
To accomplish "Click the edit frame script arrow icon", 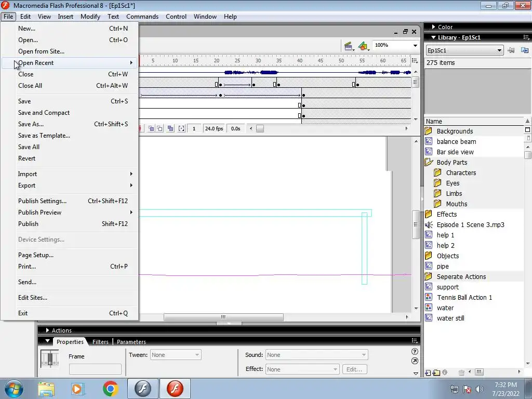I will coord(415,361).
